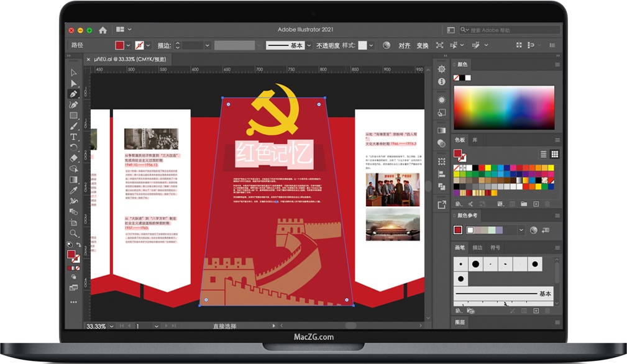Switch to the 库 tab next to 色板
Viewport: 627px width, 364px height.
pos(475,140)
